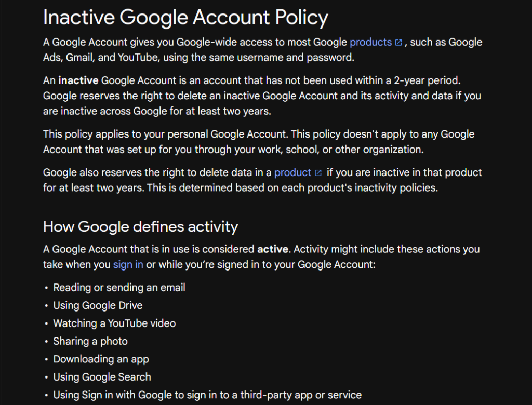
Task: Click the paragraph starting 'Google also reserves'
Action: click(262, 180)
